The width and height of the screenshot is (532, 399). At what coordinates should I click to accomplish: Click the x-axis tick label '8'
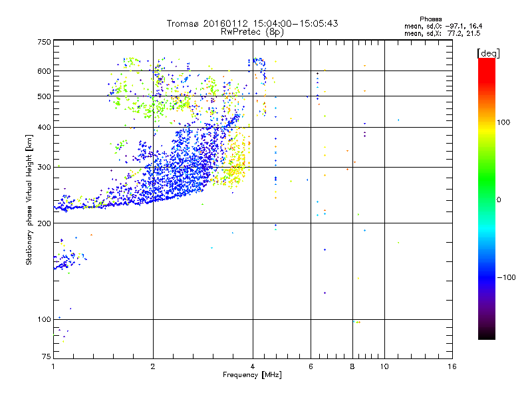352,366
